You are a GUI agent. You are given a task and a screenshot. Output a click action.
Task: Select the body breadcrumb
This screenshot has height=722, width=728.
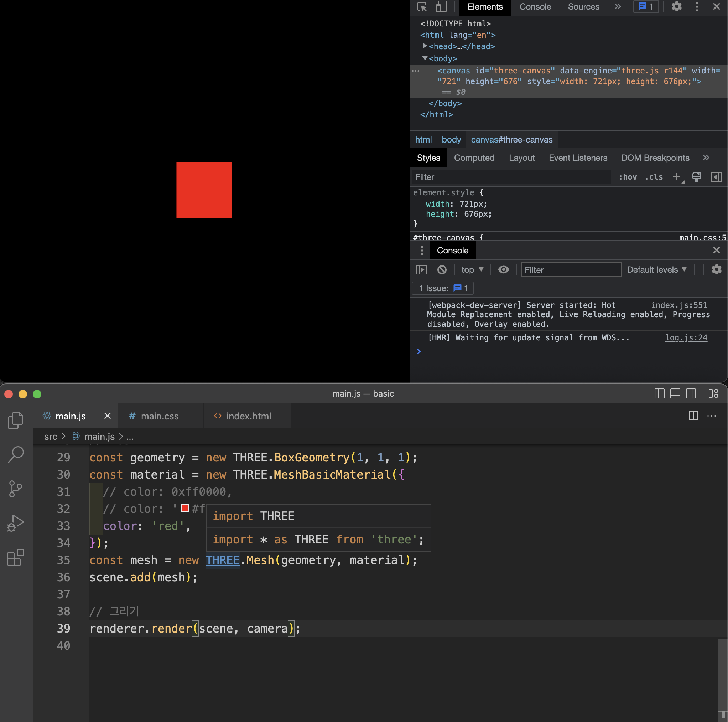(x=451, y=139)
